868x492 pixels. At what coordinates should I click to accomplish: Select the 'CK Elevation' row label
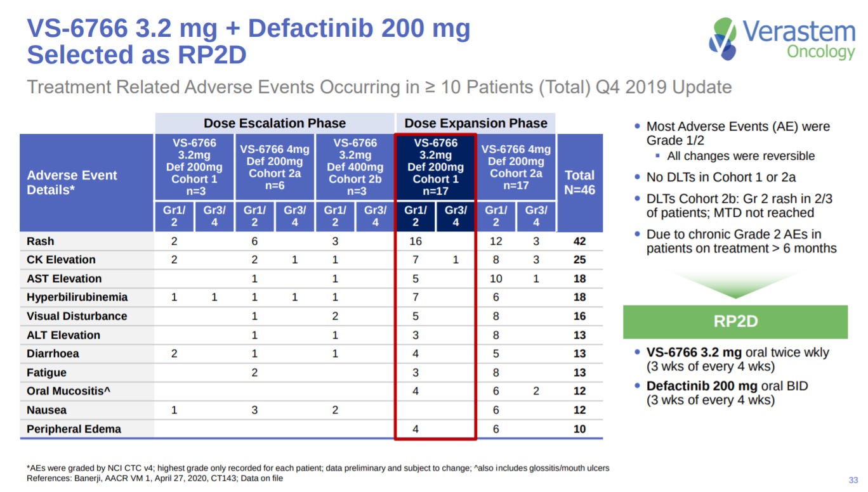(x=61, y=260)
